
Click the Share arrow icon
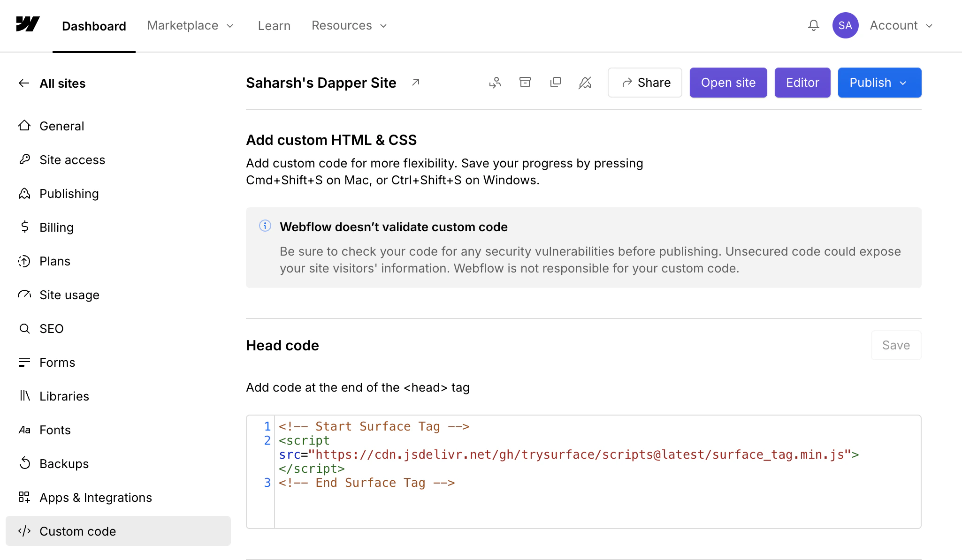coord(627,83)
